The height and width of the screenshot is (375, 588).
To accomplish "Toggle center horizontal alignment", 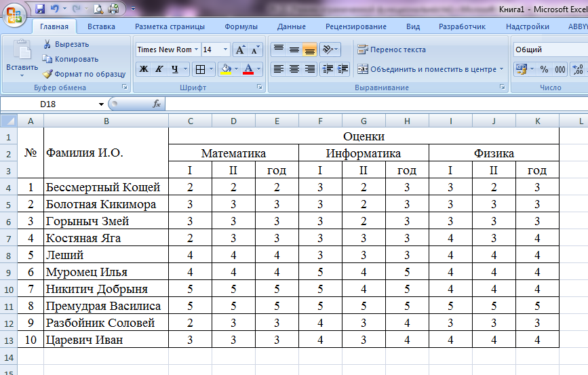I will click(x=294, y=69).
